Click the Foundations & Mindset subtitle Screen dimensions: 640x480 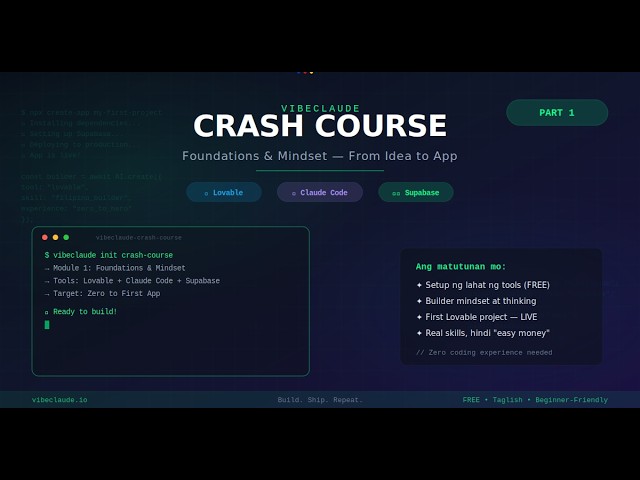(x=320, y=156)
